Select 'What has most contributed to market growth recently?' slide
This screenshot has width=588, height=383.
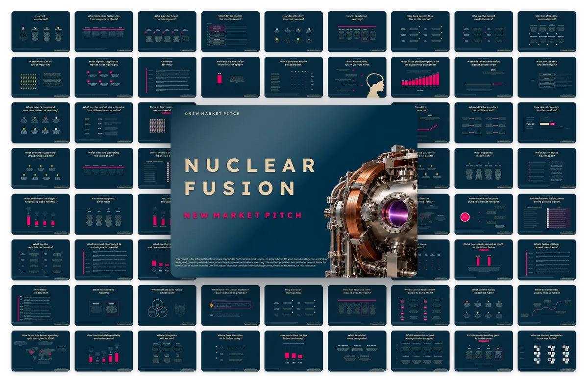104,260
